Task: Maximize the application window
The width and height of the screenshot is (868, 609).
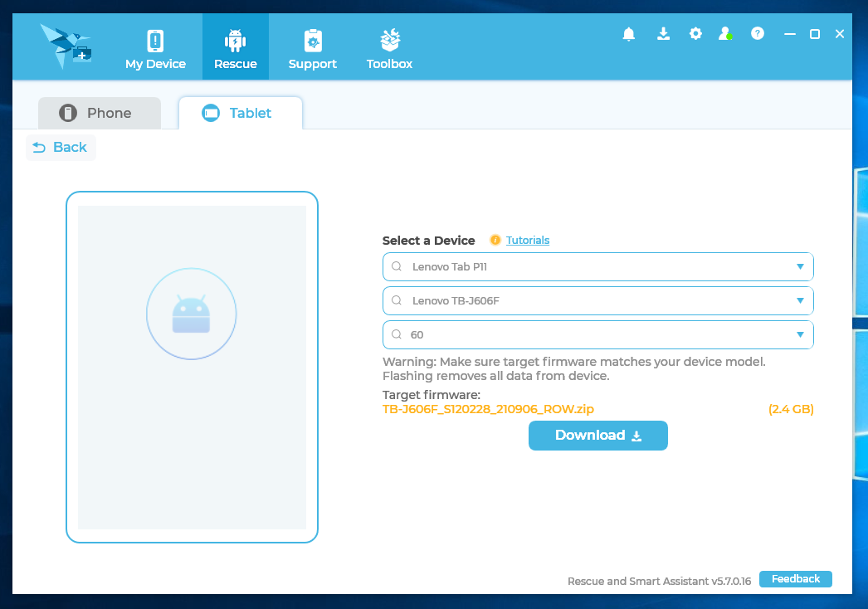Action: click(815, 34)
